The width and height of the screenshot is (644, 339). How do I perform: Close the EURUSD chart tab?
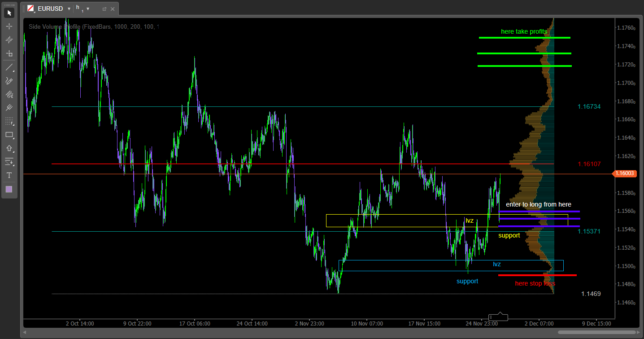coord(113,9)
